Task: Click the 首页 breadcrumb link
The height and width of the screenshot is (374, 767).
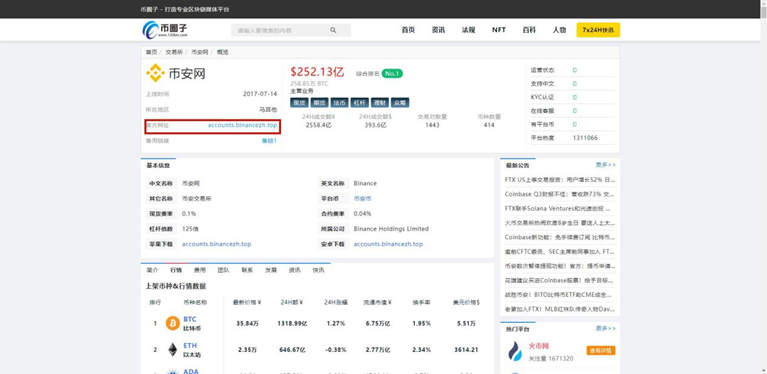Action: [151, 52]
